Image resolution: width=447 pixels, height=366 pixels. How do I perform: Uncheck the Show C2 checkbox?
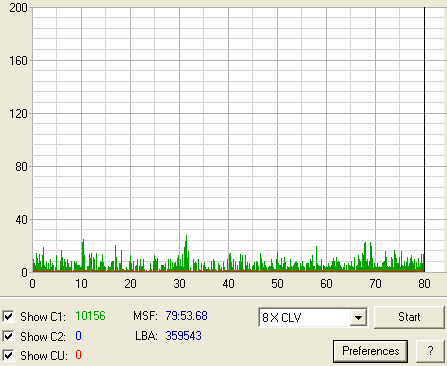pyautogui.click(x=8, y=336)
